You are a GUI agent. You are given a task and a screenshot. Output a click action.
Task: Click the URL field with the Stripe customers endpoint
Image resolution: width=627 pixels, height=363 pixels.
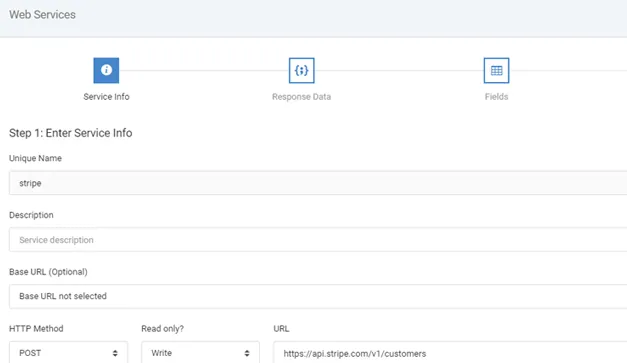point(450,352)
